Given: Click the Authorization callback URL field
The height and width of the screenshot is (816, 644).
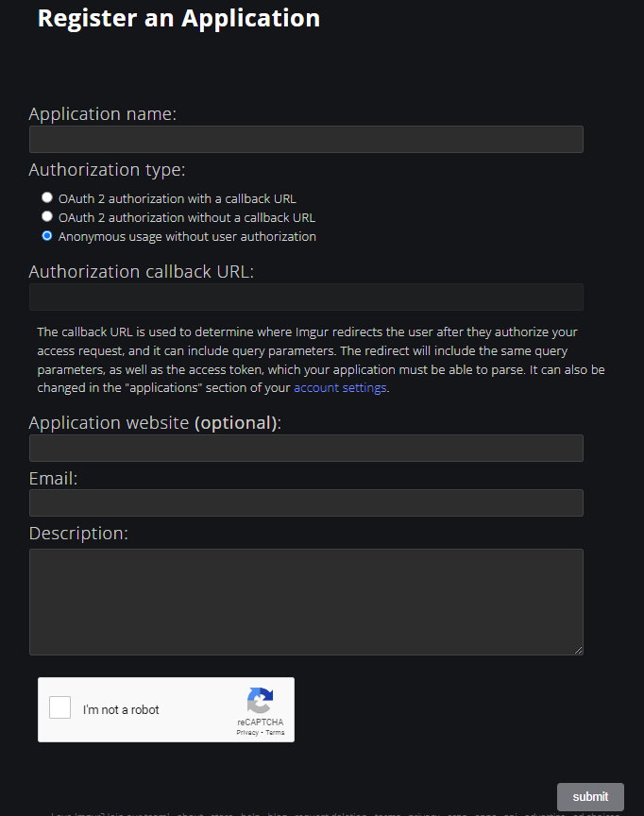Looking at the screenshot, I should tap(306, 297).
